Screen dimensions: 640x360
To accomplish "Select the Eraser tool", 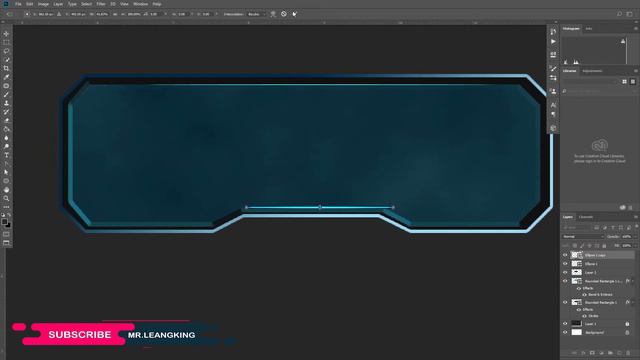I will coord(6,120).
